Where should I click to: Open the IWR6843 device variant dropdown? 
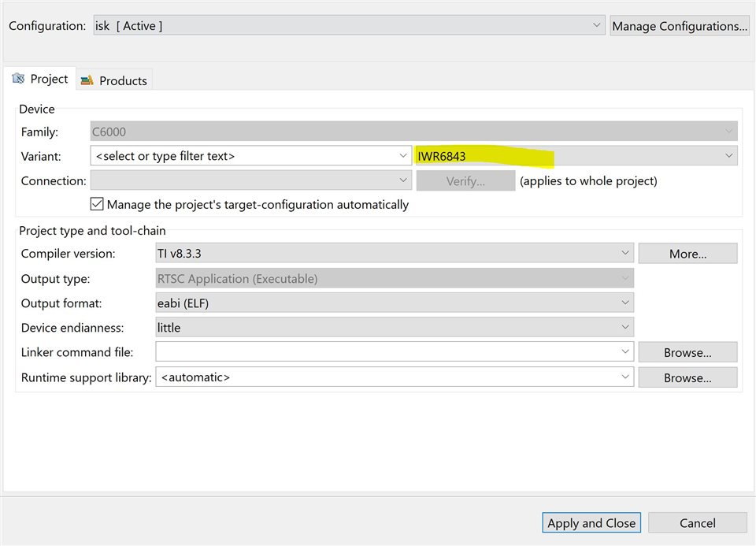[576, 156]
